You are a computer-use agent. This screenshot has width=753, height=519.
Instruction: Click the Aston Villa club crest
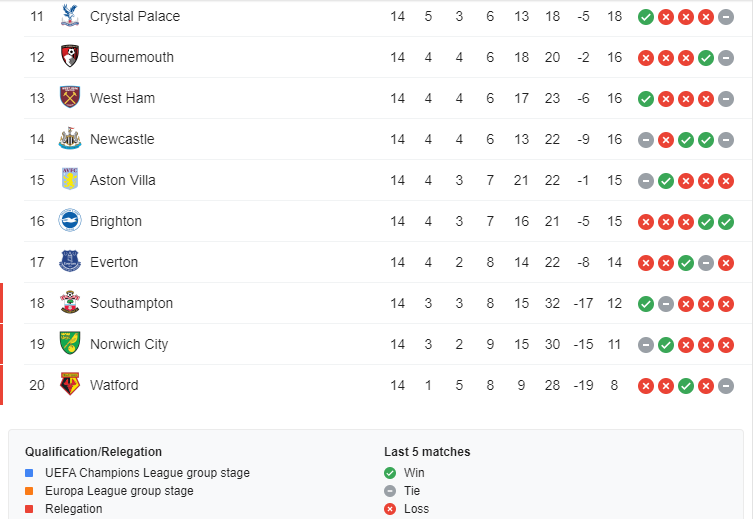click(x=69, y=180)
